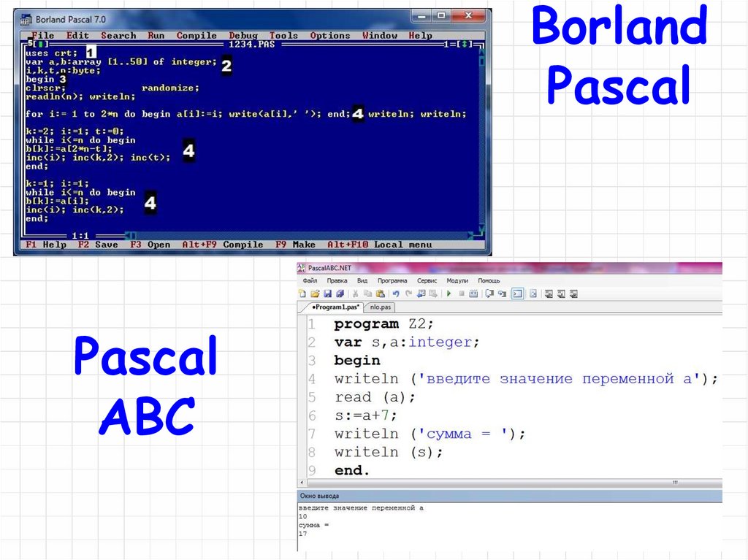748x560 pixels.
Task: Click the New file icon in PascalABC.NET toolbar
Action: 302,294
